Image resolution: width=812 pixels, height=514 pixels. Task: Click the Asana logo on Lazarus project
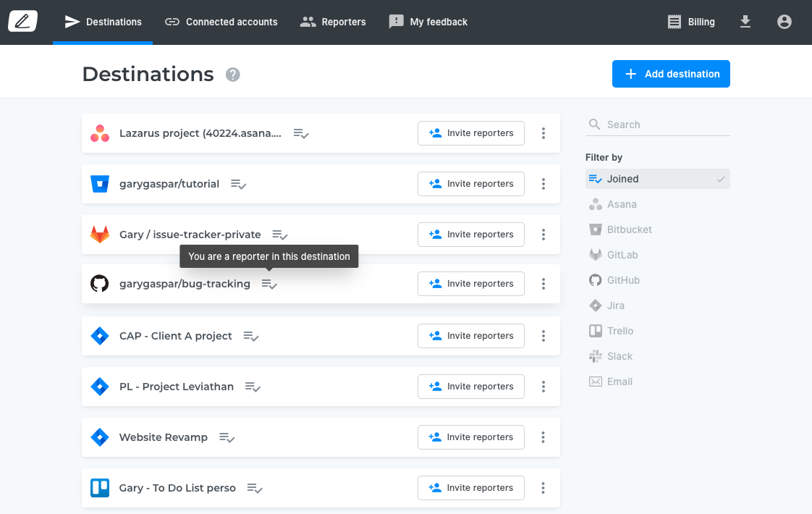tap(100, 133)
